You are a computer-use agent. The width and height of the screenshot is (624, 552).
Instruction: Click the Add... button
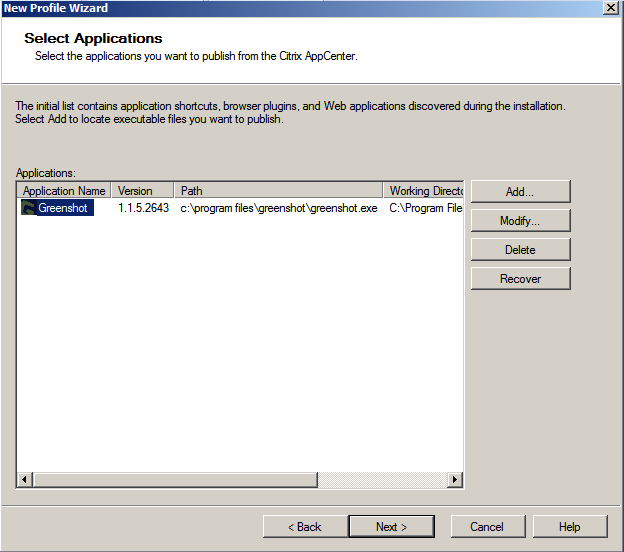520,191
